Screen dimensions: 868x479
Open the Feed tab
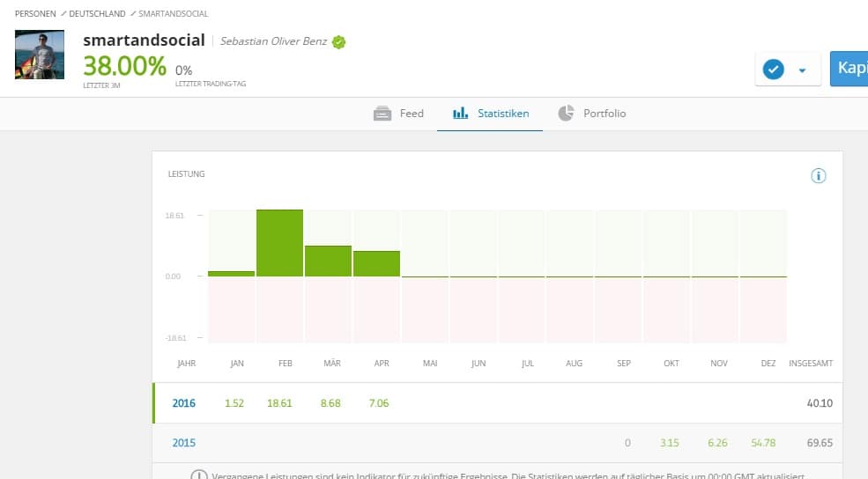pos(411,114)
